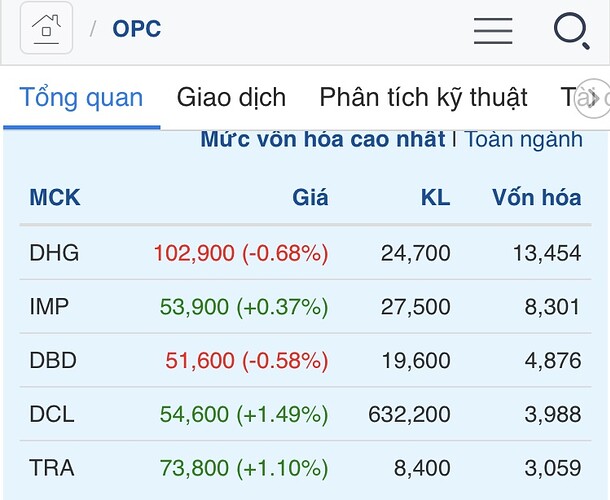Image resolution: width=610 pixels, height=500 pixels.
Task: Open the search magnifier
Action: click(571, 30)
